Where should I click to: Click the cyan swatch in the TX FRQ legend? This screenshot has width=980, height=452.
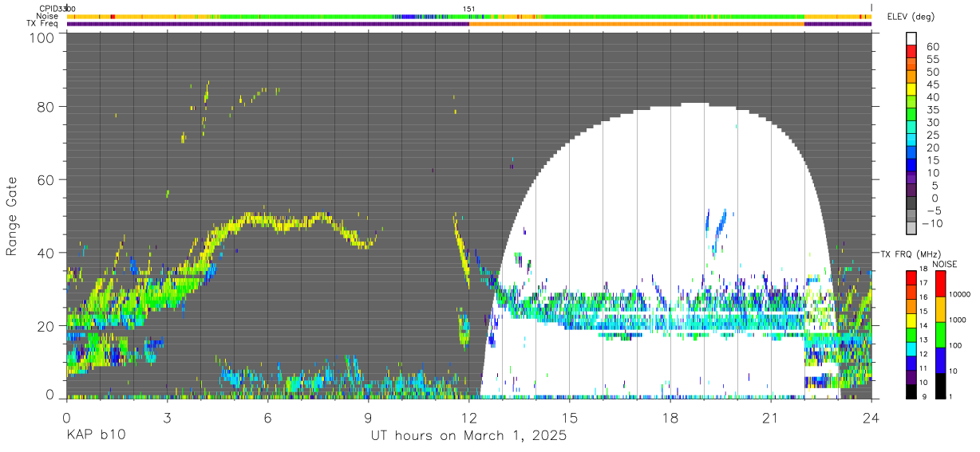tap(912, 348)
